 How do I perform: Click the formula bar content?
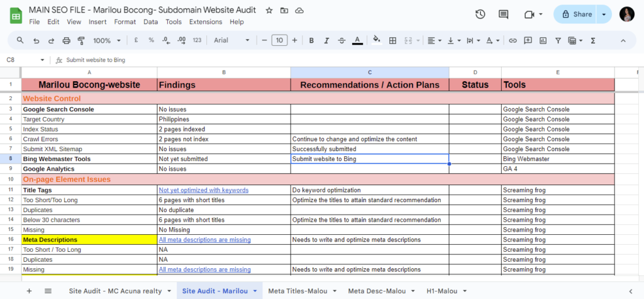[96, 60]
